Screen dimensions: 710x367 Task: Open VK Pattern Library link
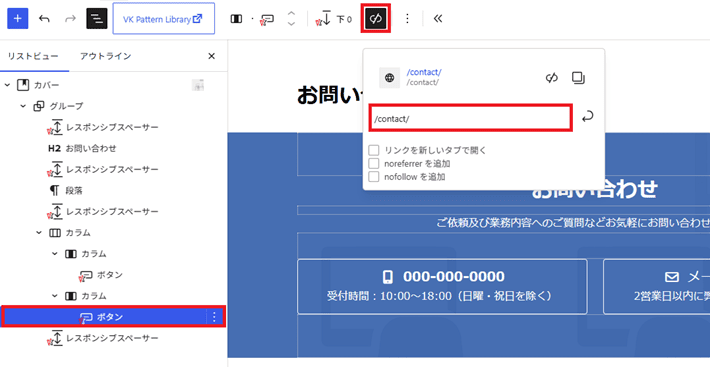pos(163,19)
